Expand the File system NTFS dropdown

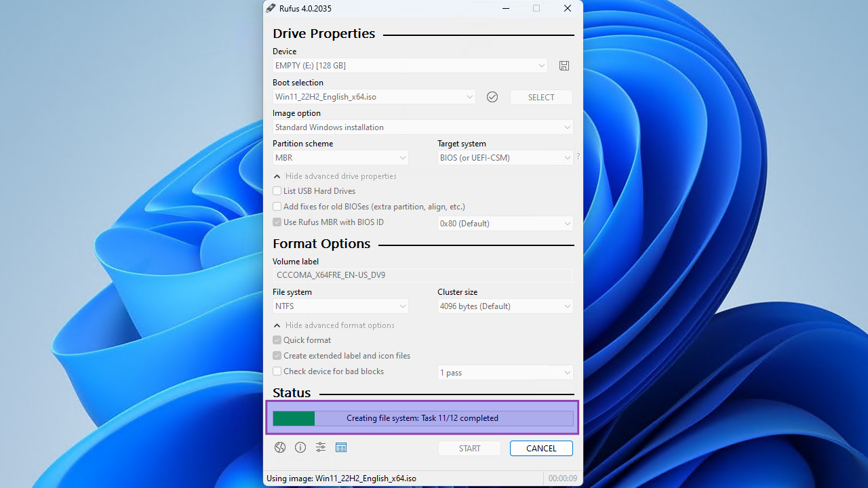tap(340, 306)
